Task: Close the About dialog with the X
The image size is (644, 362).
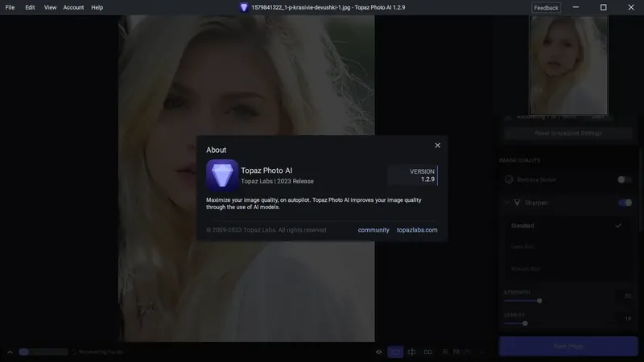Action: click(x=437, y=146)
